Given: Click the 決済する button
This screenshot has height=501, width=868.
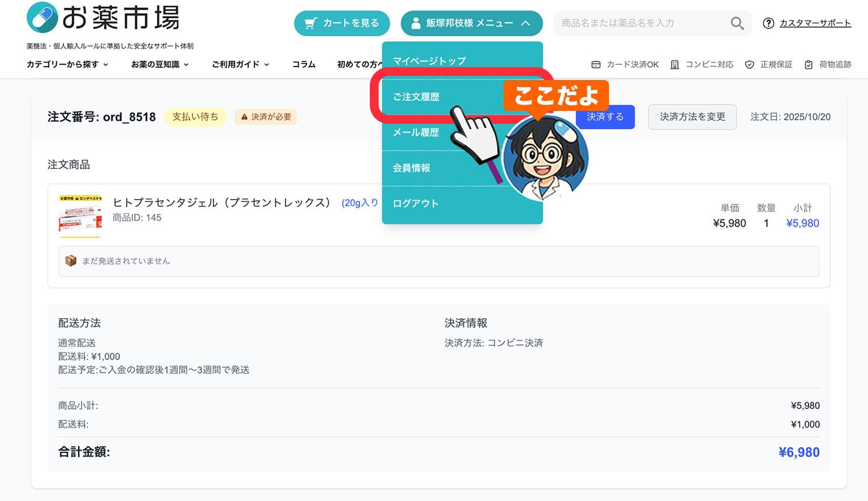Looking at the screenshot, I should point(605,117).
